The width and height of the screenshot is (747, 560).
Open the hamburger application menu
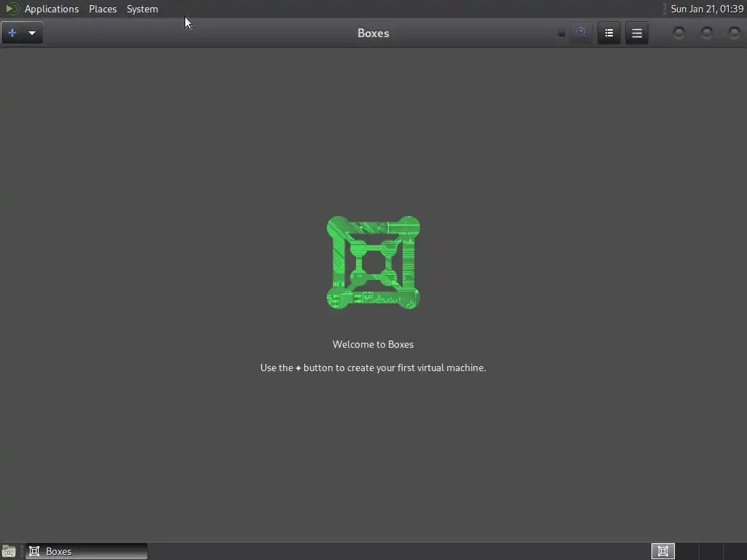(x=637, y=33)
